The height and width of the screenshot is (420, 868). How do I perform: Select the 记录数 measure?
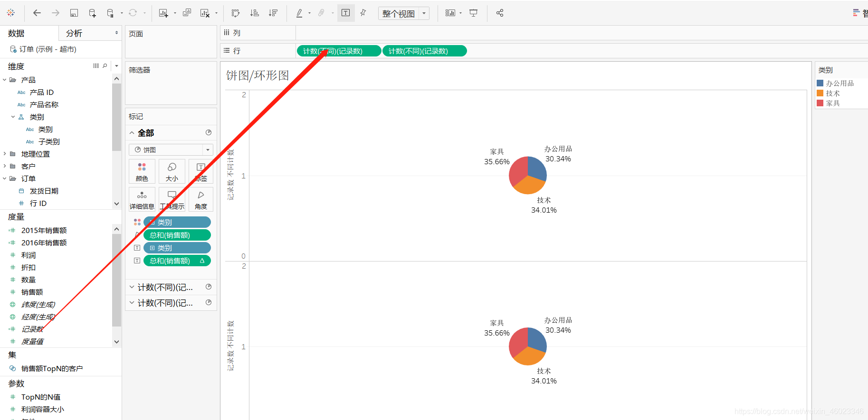pos(32,329)
